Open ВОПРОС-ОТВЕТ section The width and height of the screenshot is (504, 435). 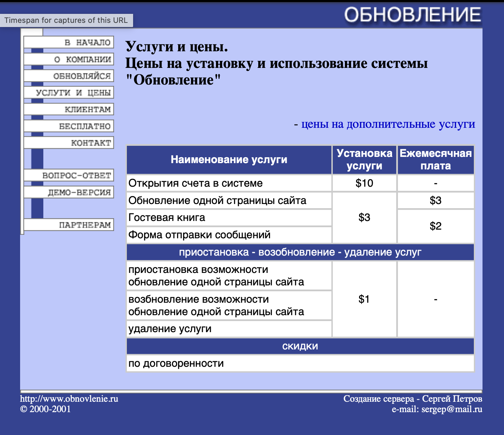[x=69, y=175]
